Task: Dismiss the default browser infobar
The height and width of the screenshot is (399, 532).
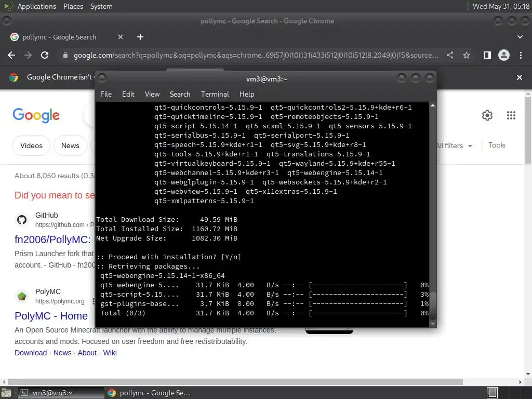Action: 520,77
